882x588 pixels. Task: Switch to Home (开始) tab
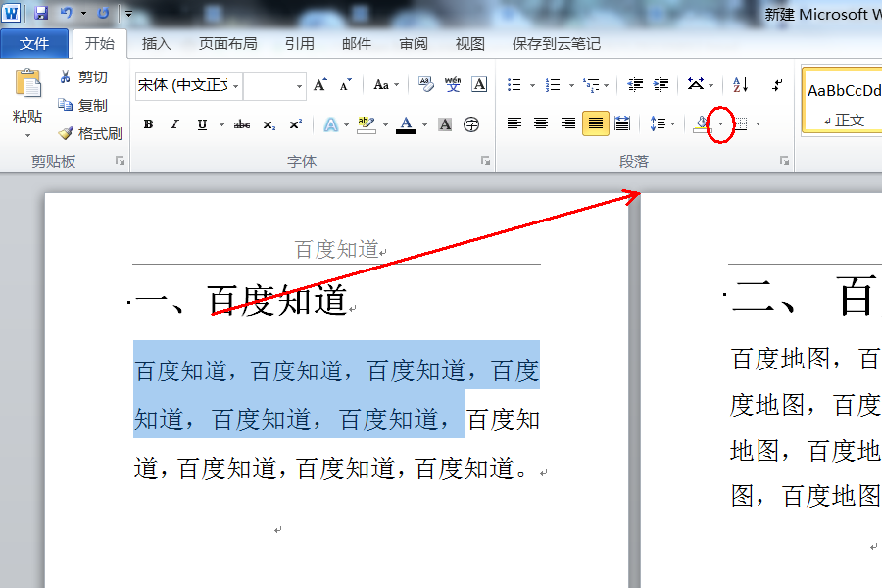click(x=100, y=43)
